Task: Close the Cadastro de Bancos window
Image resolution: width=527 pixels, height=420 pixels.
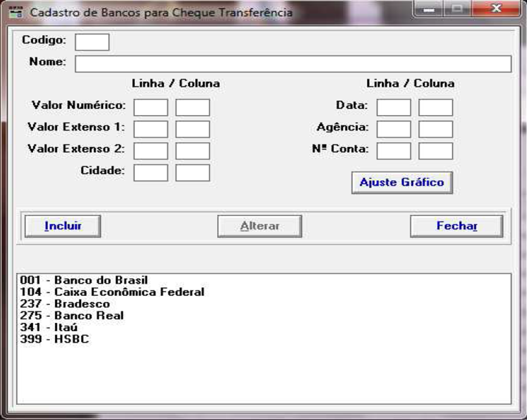Action: [496, 9]
